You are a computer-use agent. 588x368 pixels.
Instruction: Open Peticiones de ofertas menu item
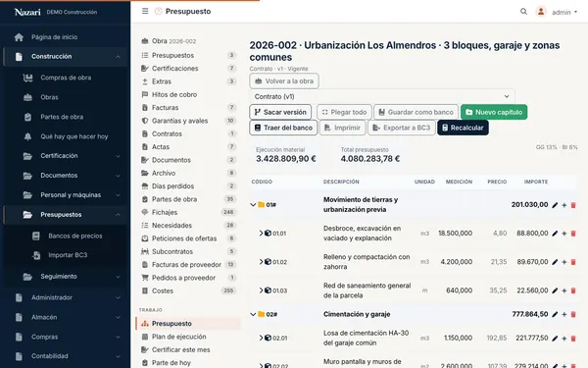(188, 238)
